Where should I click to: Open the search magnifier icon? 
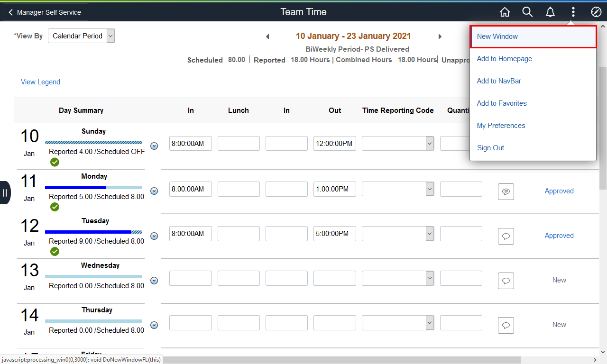(x=527, y=12)
